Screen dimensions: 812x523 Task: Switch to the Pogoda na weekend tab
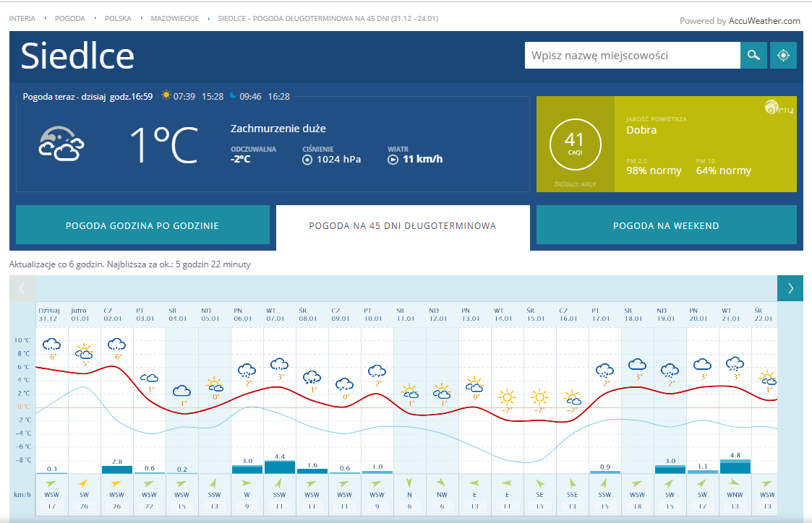point(666,225)
